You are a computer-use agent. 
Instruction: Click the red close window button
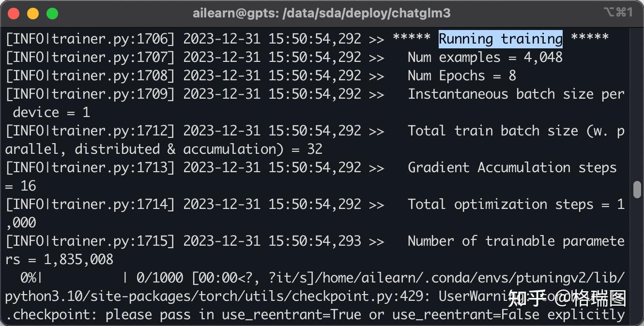pyautogui.click(x=14, y=14)
